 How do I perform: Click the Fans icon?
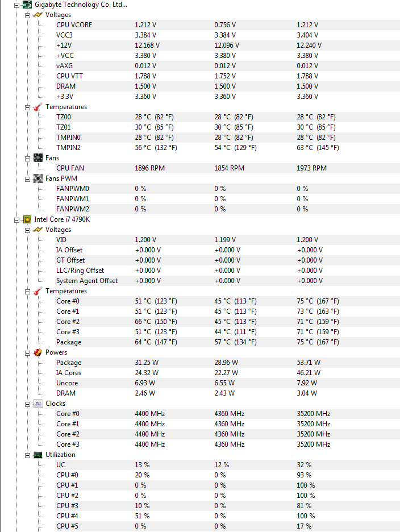(x=38, y=158)
